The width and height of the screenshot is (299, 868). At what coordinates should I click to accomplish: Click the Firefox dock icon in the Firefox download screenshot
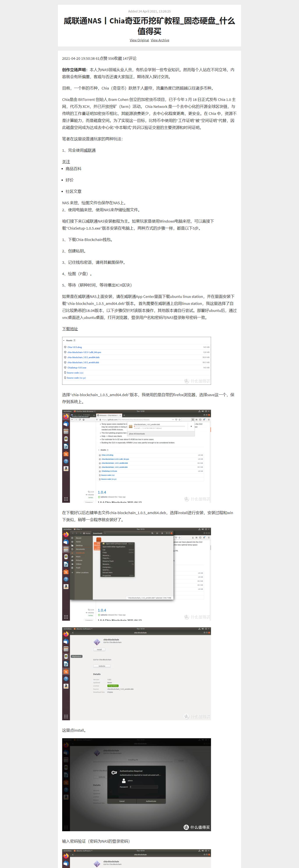click(66, 416)
